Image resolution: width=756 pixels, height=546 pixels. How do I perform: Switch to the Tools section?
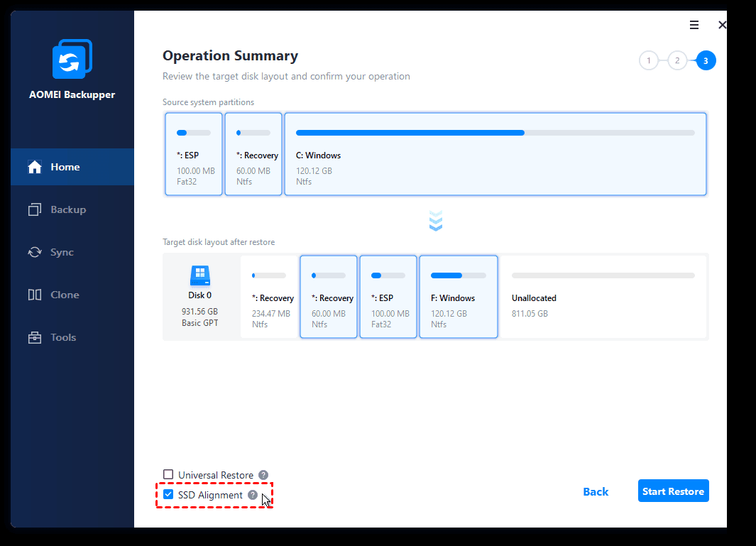coord(63,337)
